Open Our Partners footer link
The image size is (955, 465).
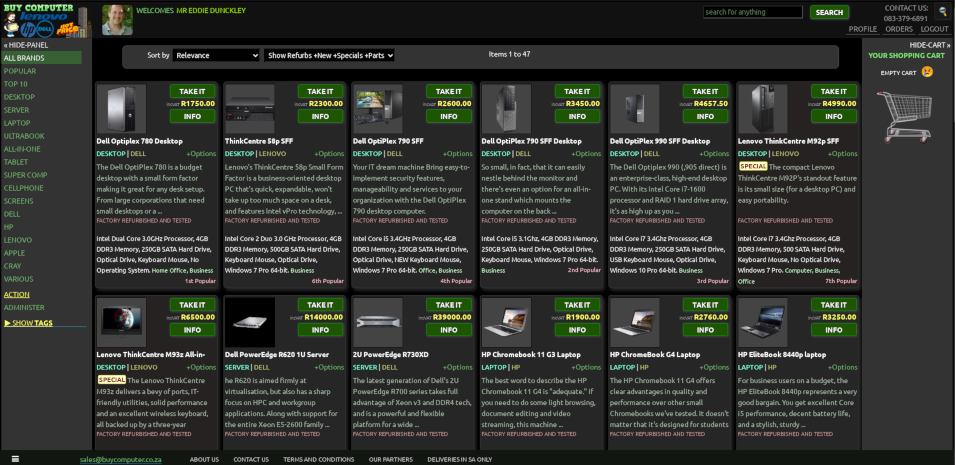(390, 460)
